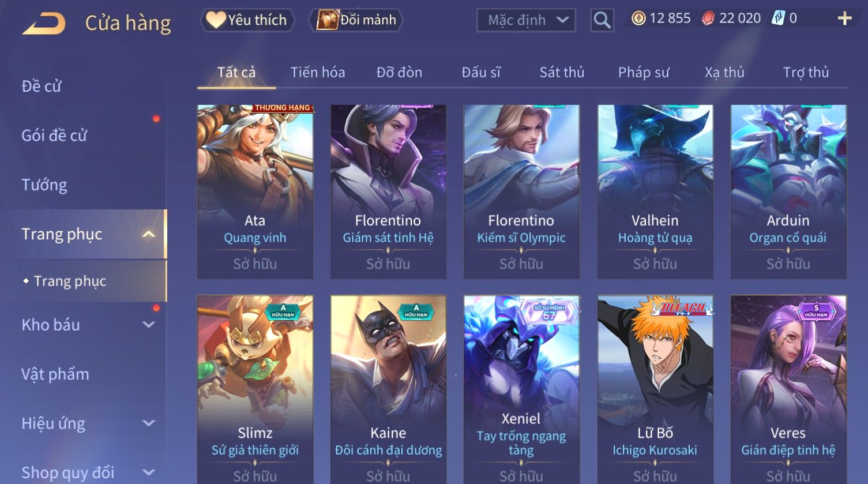Select Kaine Đôi cánh đại dương skin
Image resolution: width=868 pixels, height=484 pixels.
[x=388, y=389]
